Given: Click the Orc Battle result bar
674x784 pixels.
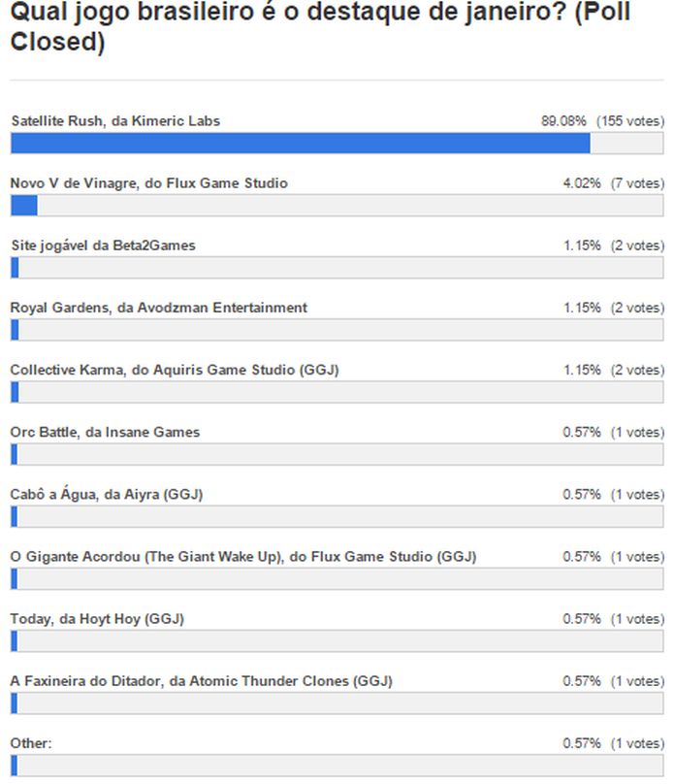Looking at the screenshot, I should (337, 454).
